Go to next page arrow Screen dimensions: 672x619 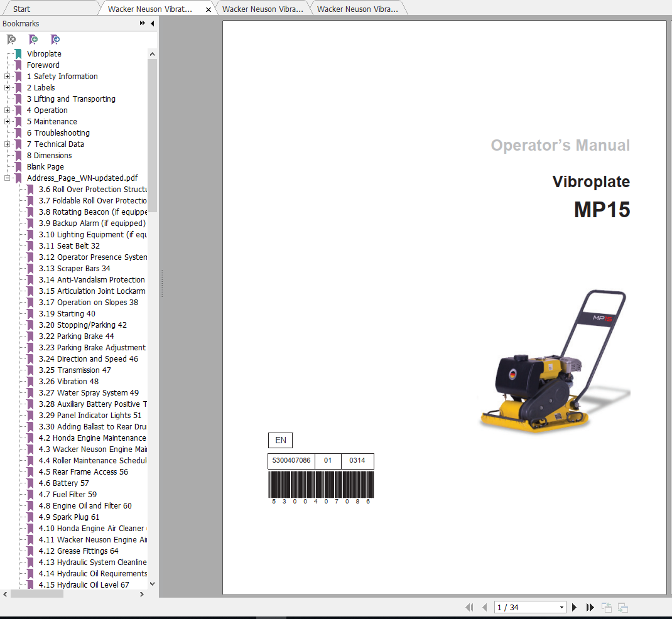[574, 607]
